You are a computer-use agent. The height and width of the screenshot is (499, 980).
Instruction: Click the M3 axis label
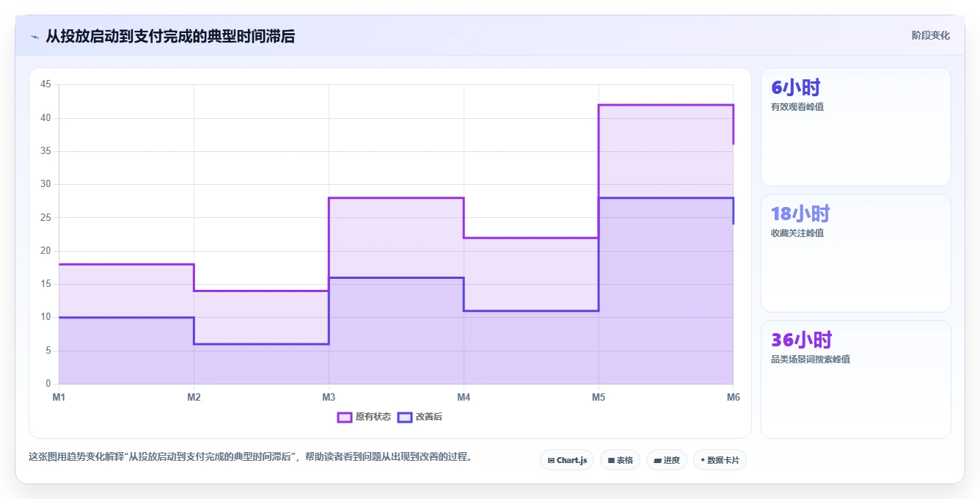(x=329, y=397)
